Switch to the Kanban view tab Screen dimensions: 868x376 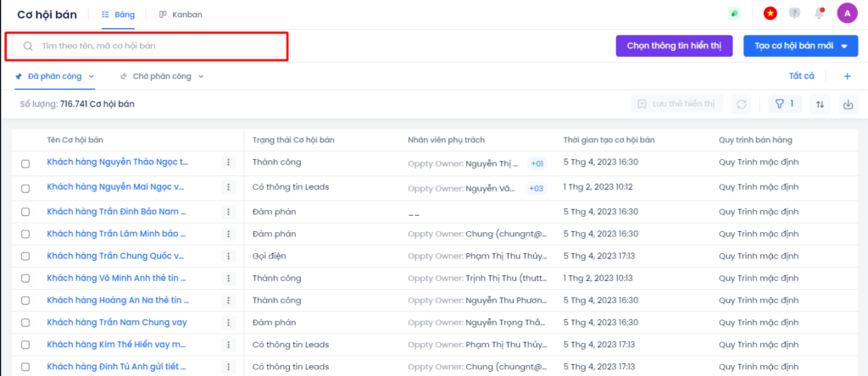pyautogui.click(x=180, y=14)
